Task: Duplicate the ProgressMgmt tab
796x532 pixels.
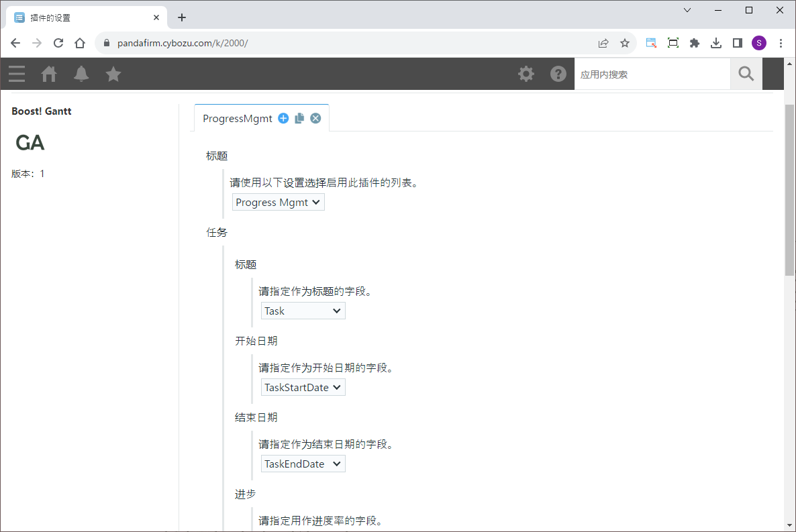Action: [x=299, y=118]
